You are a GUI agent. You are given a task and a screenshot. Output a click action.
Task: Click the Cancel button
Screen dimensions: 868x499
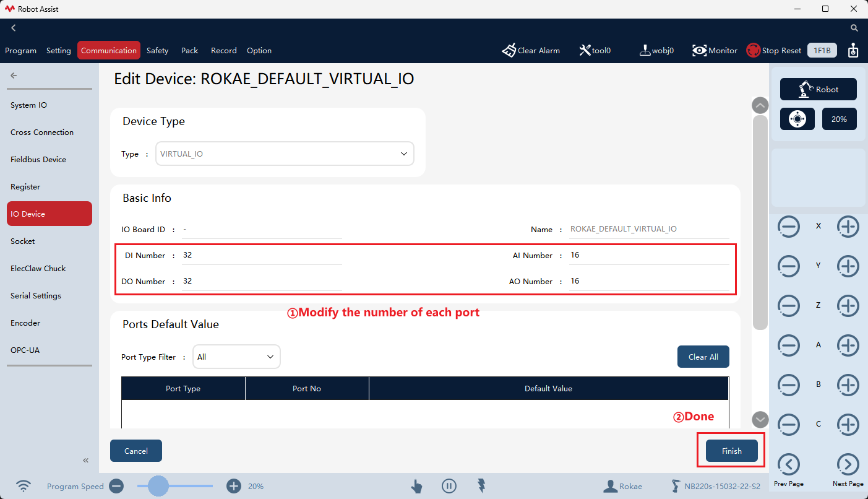click(136, 451)
